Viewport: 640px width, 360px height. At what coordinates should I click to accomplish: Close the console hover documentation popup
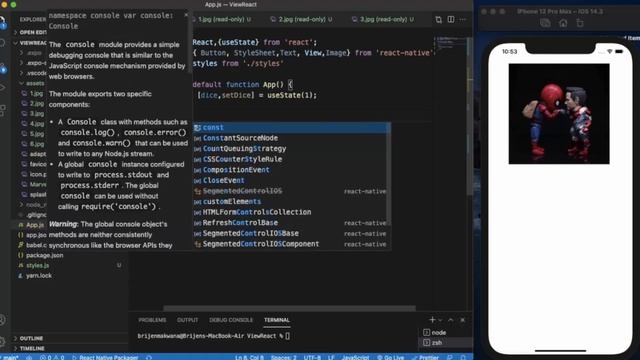click(186, 15)
